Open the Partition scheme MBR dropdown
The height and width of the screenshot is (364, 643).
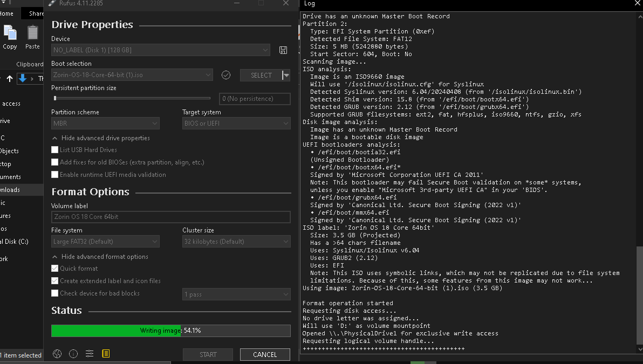coord(105,124)
